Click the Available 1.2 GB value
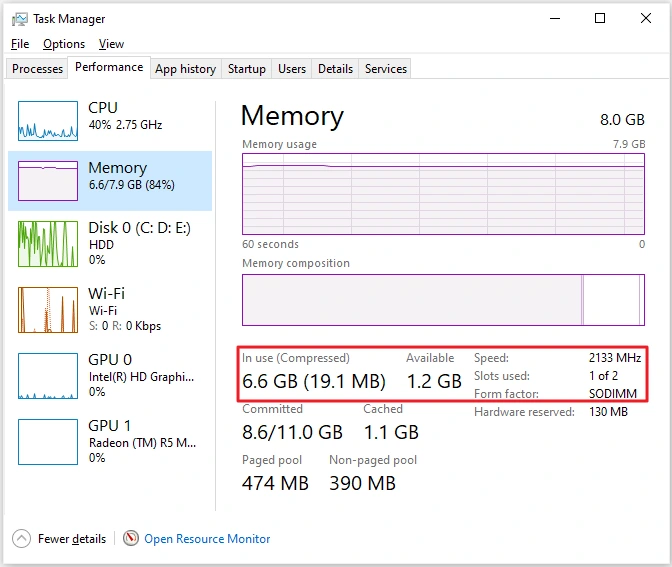The image size is (672, 567). coord(434,381)
